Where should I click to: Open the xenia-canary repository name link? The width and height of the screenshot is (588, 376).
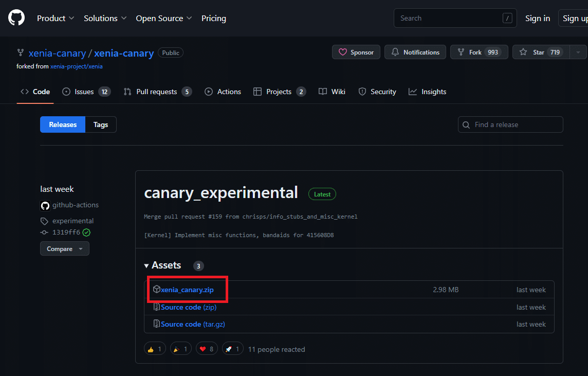124,53
